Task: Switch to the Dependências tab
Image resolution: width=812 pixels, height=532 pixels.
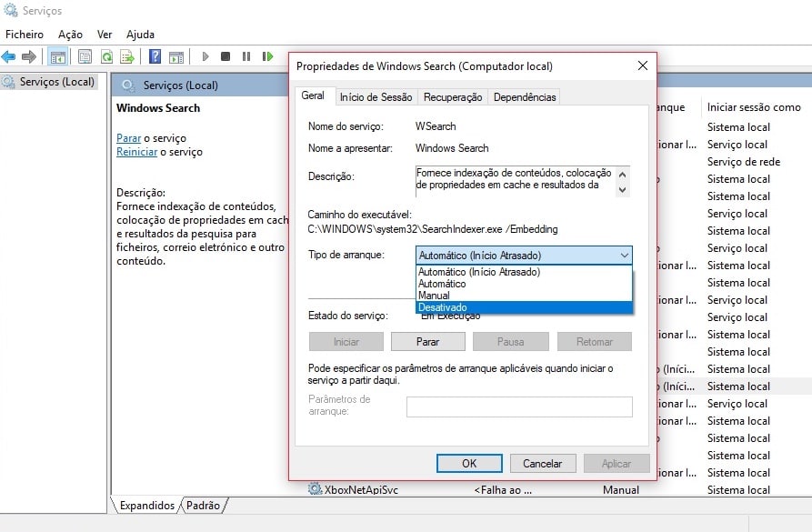Action: pos(525,97)
